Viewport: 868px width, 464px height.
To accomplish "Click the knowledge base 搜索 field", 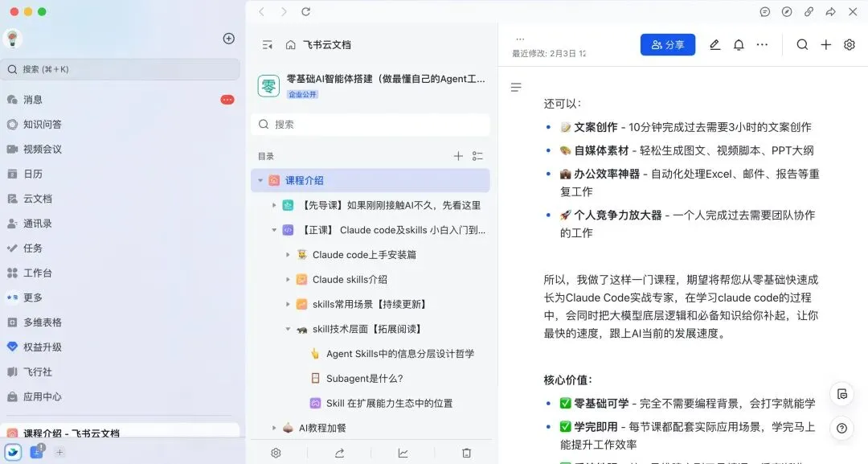I will pos(371,125).
